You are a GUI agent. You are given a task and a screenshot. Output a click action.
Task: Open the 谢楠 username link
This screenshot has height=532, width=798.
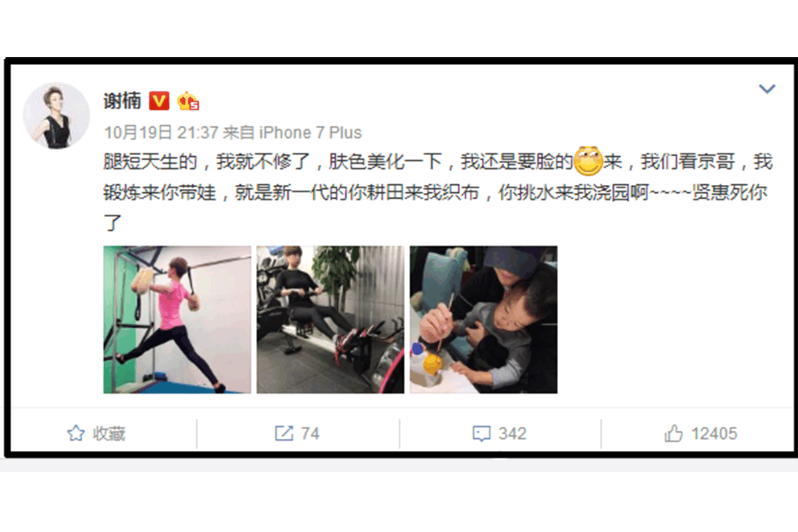(122, 100)
